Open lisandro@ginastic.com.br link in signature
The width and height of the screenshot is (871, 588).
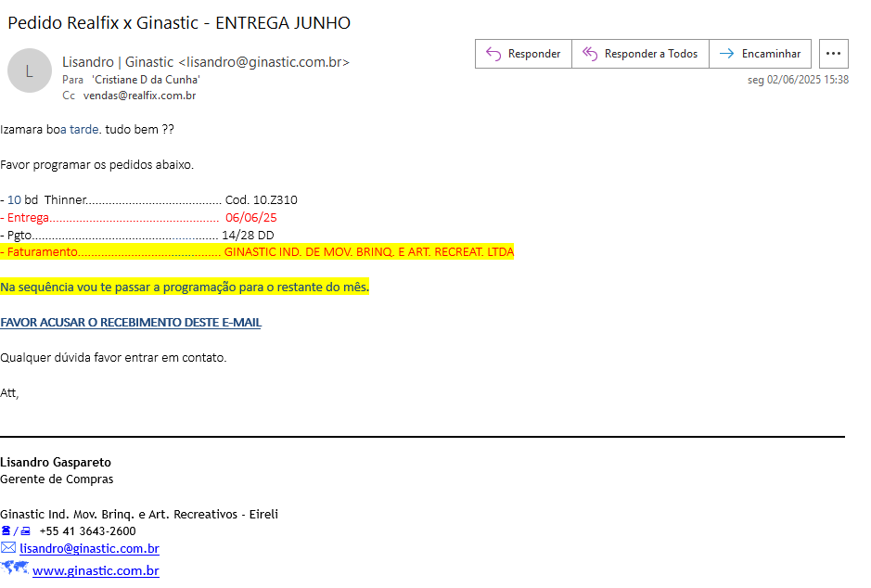[x=89, y=549]
